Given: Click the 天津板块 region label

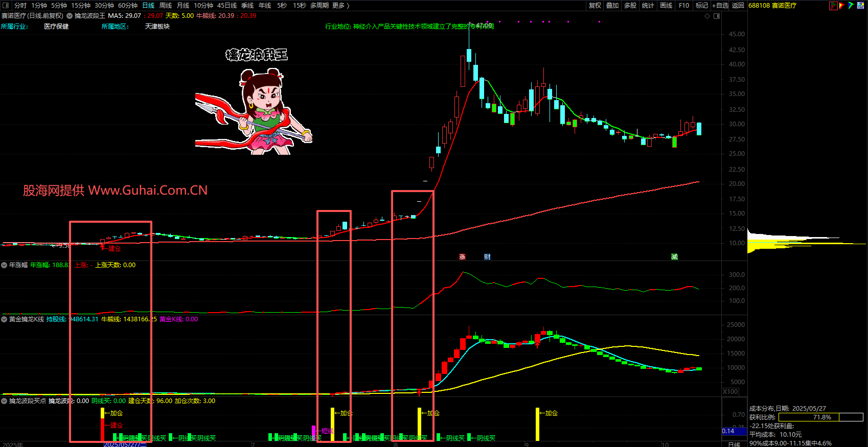Looking at the screenshot, I should 157,27.
